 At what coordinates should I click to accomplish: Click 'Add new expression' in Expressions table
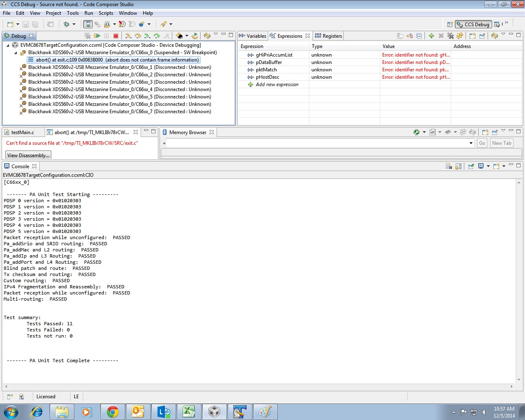click(277, 84)
